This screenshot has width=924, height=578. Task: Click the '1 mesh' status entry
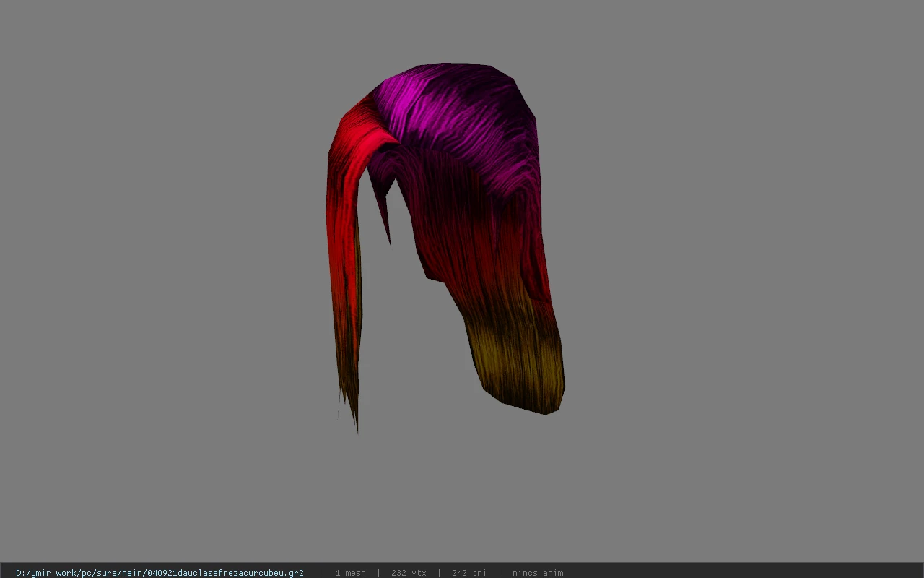click(350, 573)
